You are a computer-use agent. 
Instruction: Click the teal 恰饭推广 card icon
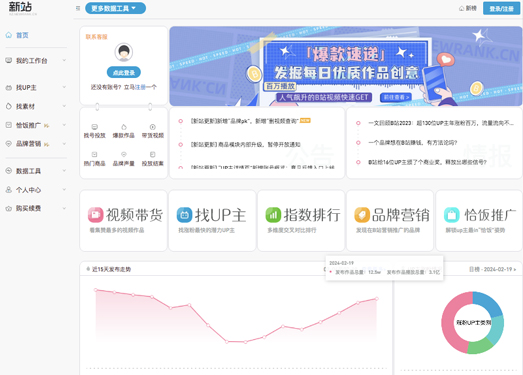(452, 215)
